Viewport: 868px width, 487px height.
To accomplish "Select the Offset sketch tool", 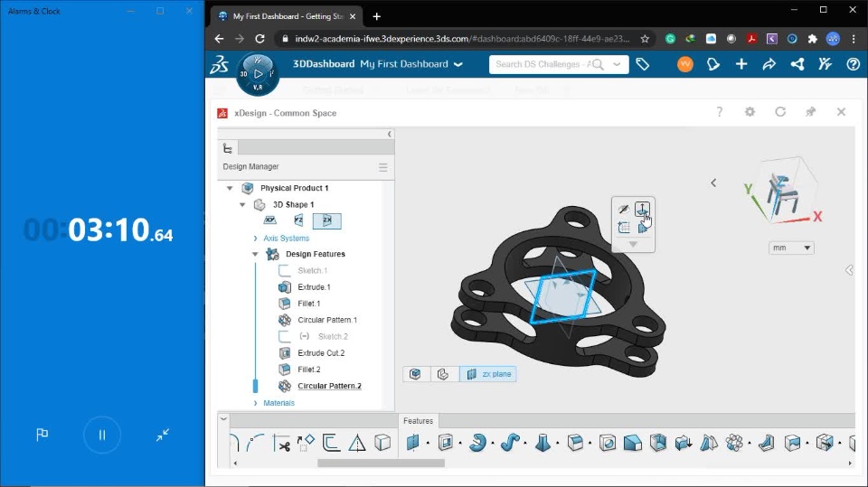I will pos(331,443).
